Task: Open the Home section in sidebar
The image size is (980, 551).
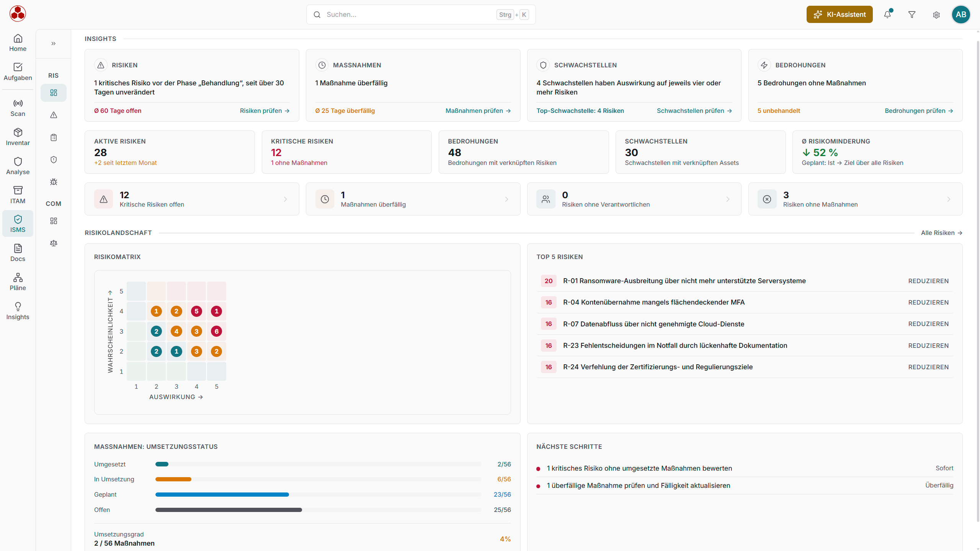Action: pos(18,43)
